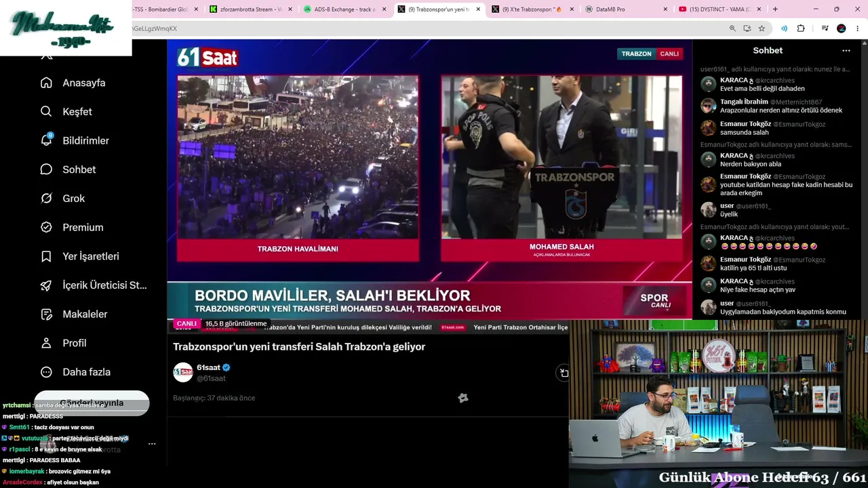Open the Profil person icon
Screen dimensions: 868x488
(46, 343)
